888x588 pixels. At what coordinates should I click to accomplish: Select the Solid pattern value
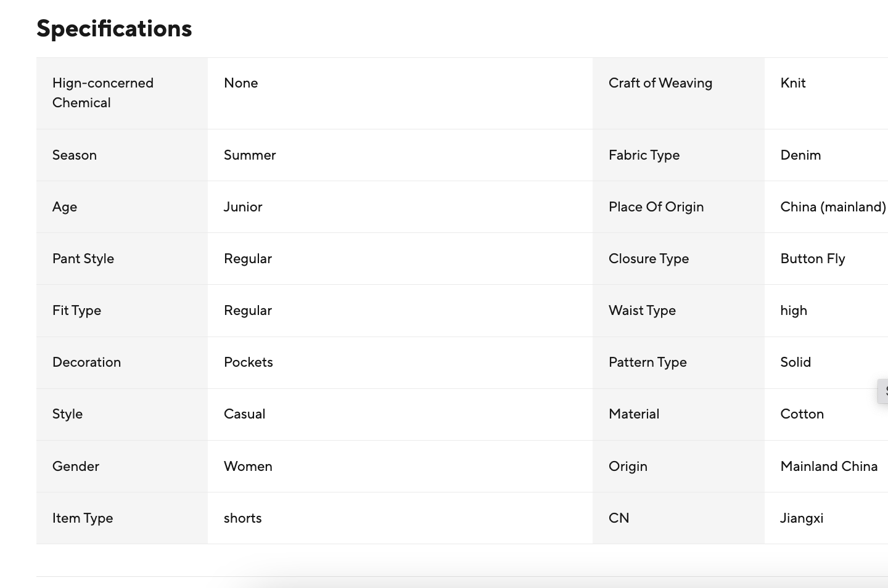[x=795, y=362]
